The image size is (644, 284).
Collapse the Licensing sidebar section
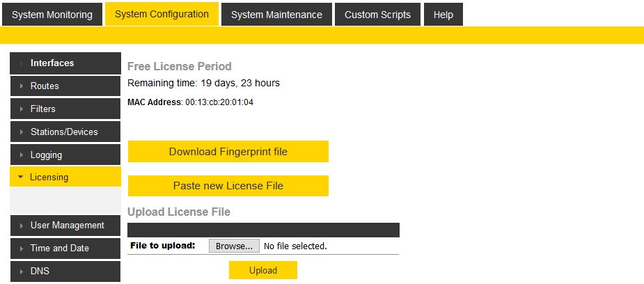pyautogui.click(x=65, y=177)
